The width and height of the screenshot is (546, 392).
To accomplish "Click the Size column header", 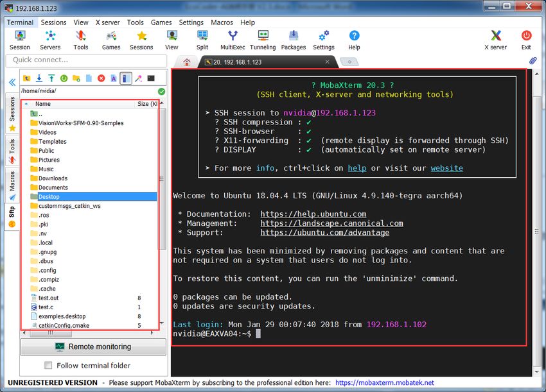I will coord(147,104).
